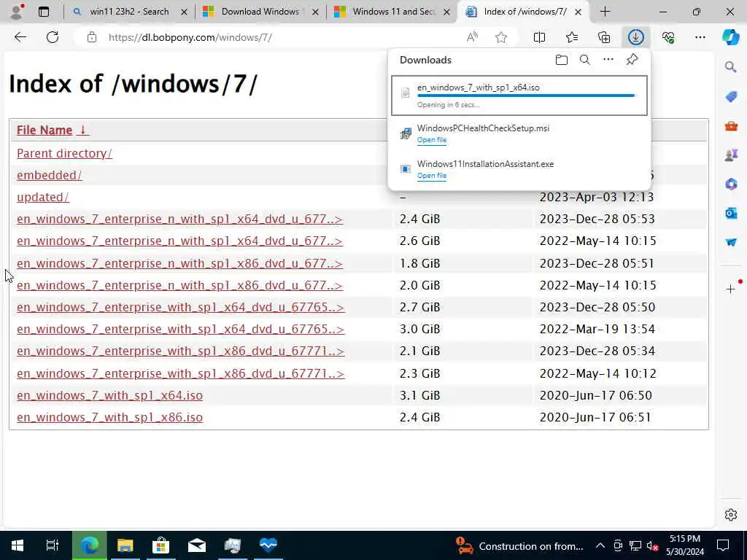Go back with the browser back arrow
This screenshot has width=747, height=560.
click(x=20, y=37)
